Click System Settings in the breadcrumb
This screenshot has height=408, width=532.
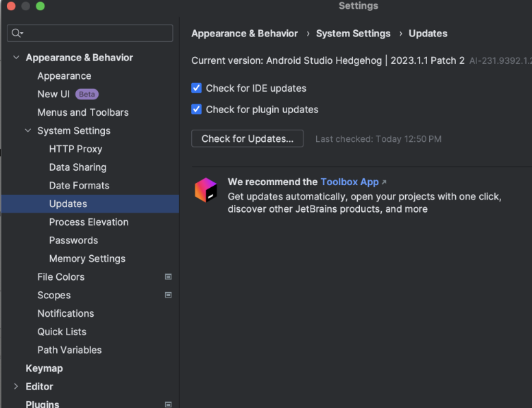353,34
